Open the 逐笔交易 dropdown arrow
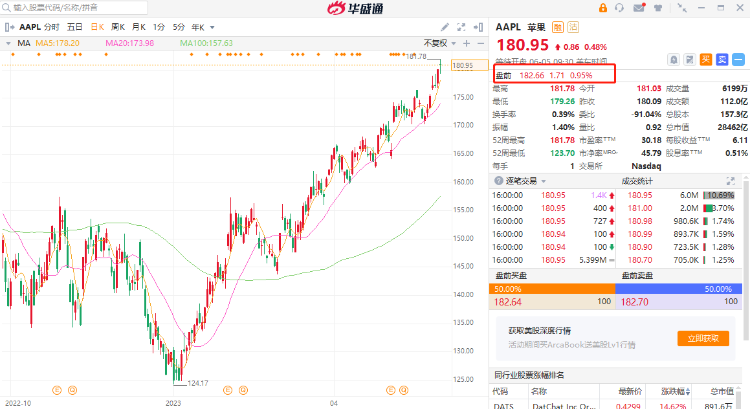 click(x=544, y=181)
